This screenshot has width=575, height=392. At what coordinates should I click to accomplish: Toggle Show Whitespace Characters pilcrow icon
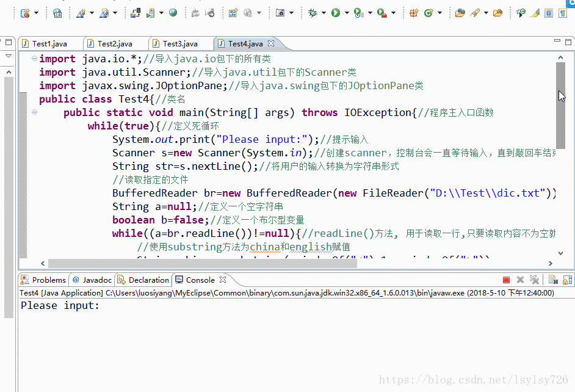pos(563,13)
